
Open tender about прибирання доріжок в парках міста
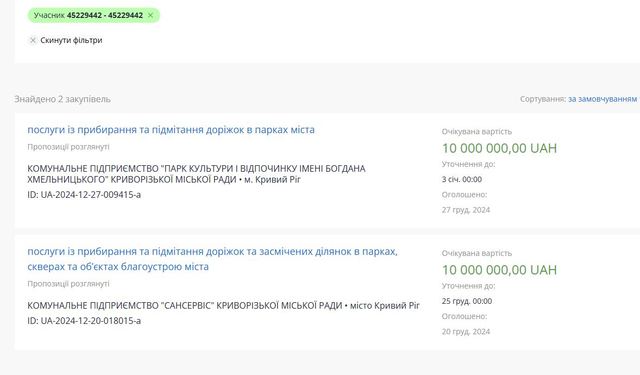[171, 130]
